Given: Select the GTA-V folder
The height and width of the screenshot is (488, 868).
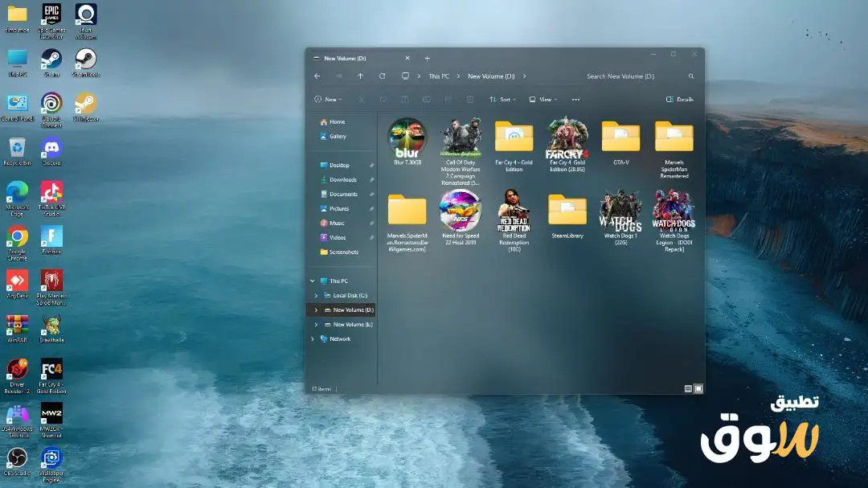Looking at the screenshot, I should point(620,143).
